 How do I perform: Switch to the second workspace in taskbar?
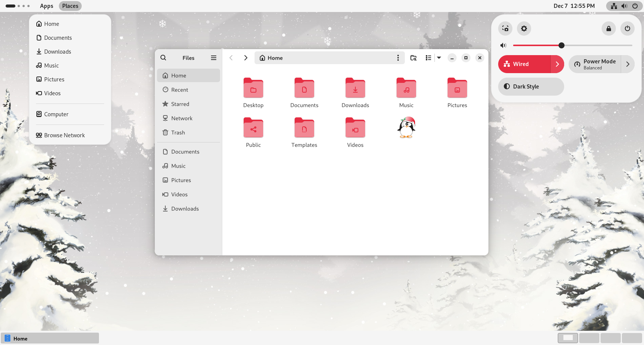(589, 338)
